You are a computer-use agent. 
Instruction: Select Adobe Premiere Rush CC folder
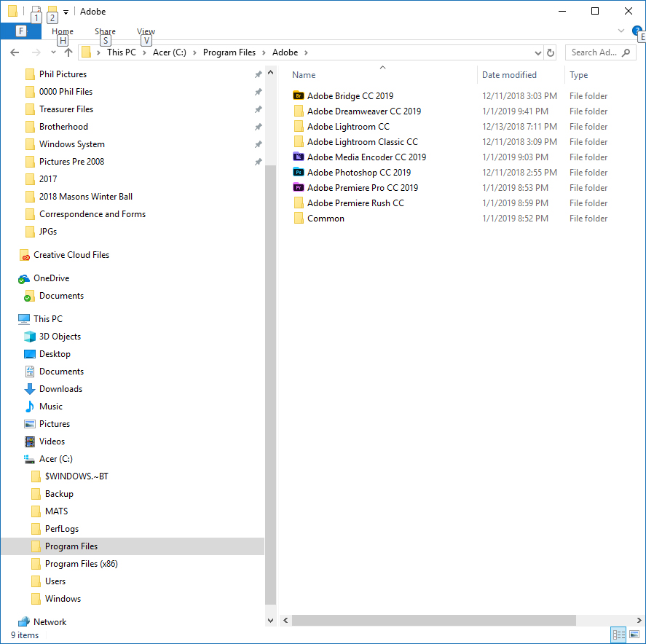(x=355, y=203)
